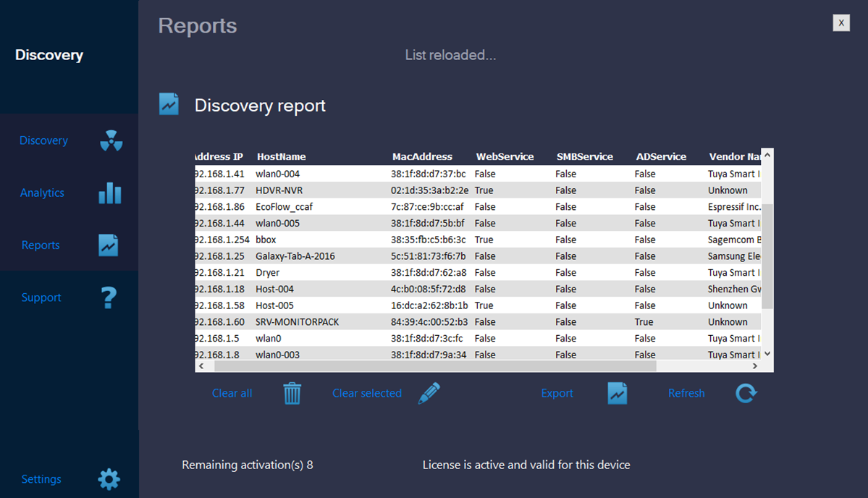Viewport: 868px width, 498px height.
Task: Sort by SMBService column header
Action: click(x=584, y=156)
